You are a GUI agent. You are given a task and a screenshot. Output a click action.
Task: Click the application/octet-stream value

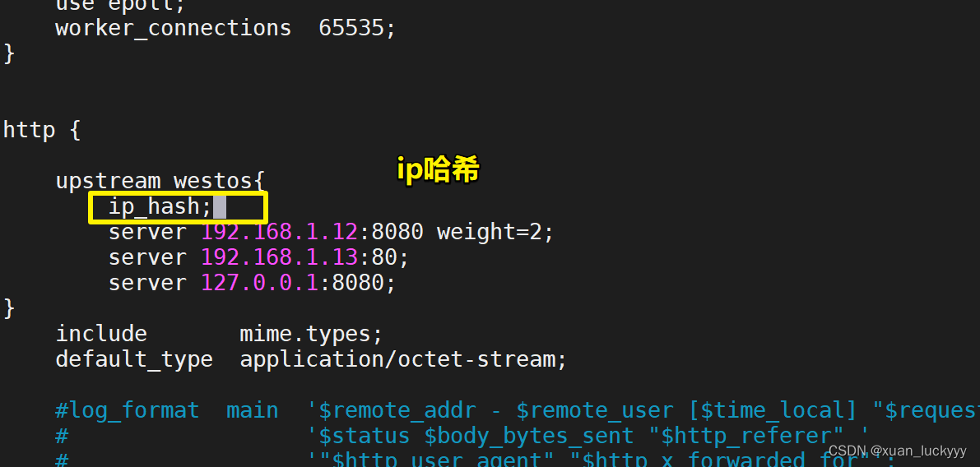point(397,359)
